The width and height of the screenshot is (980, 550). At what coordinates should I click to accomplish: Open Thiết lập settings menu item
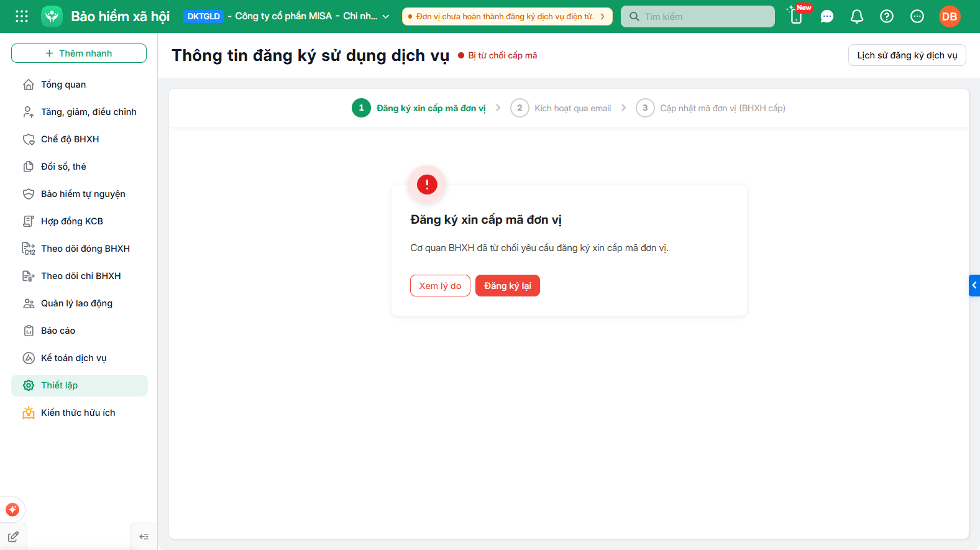(80, 385)
